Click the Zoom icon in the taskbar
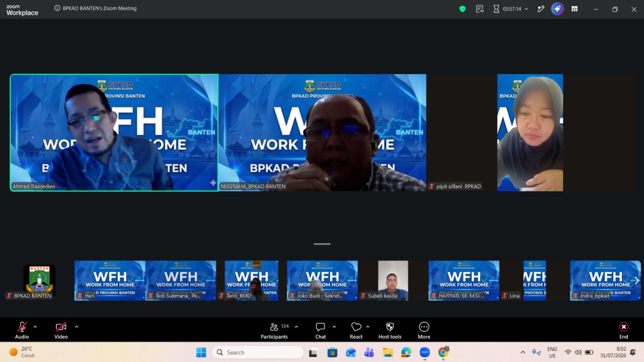This screenshot has height=362, width=644. tap(425, 352)
